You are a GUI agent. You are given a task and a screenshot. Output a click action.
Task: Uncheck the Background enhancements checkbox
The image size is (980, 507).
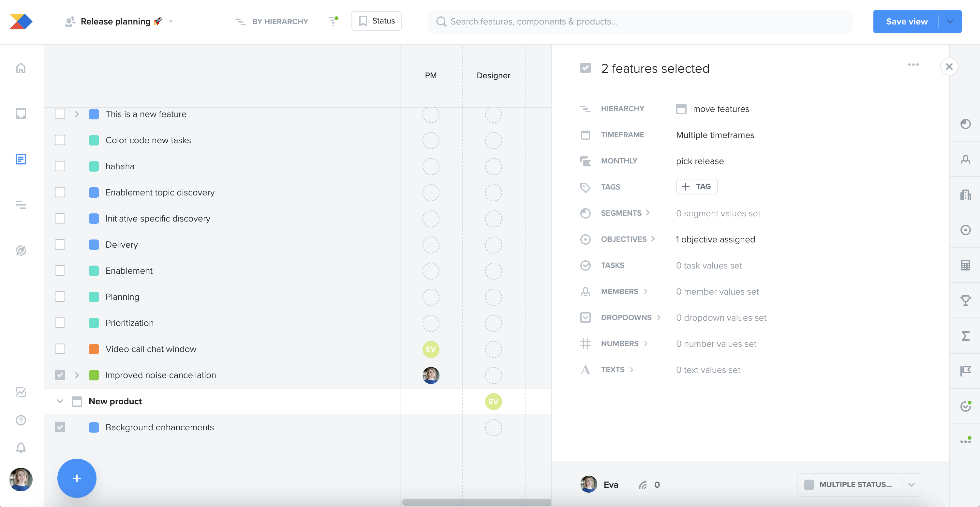[x=60, y=427]
